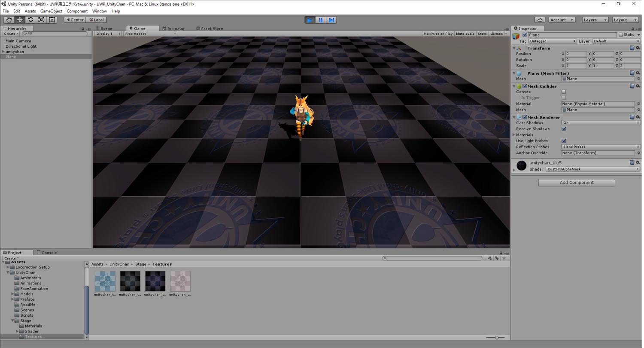Open Transform component gear settings
The image size is (644, 348).
point(638,48)
